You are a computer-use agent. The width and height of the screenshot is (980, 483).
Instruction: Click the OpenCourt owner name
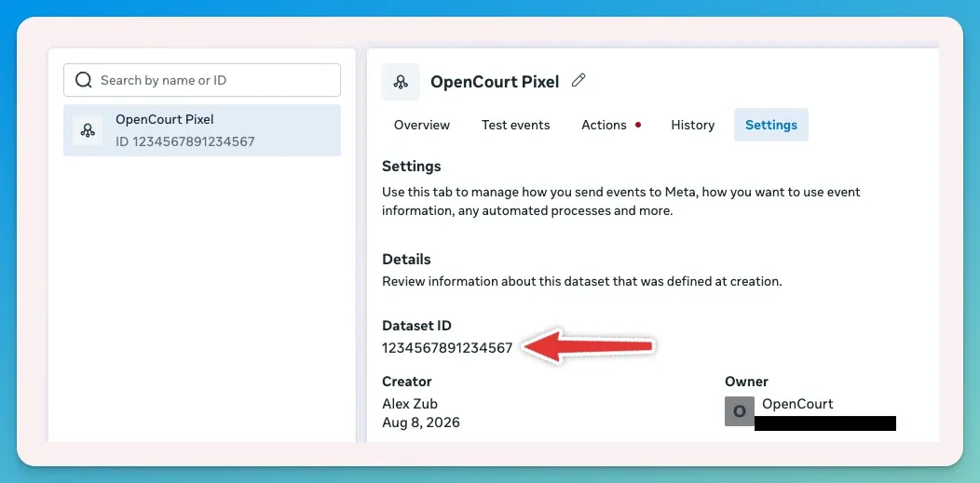pyautogui.click(x=797, y=404)
